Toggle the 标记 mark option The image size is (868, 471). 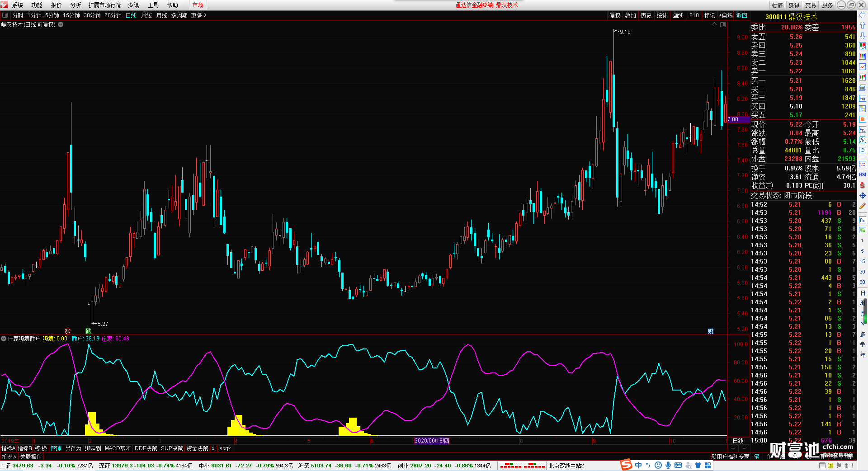pyautogui.click(x=709, y=15)
